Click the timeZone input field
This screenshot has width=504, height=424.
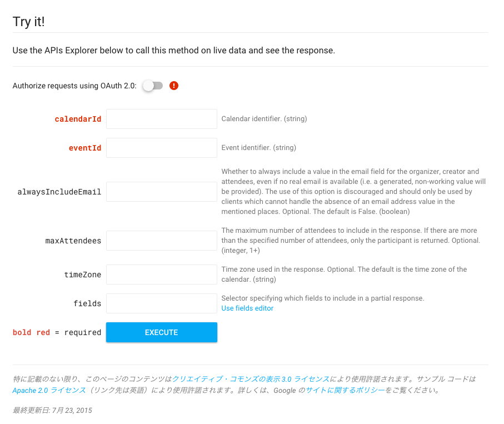pyautogui.click(x=161, y=274)
